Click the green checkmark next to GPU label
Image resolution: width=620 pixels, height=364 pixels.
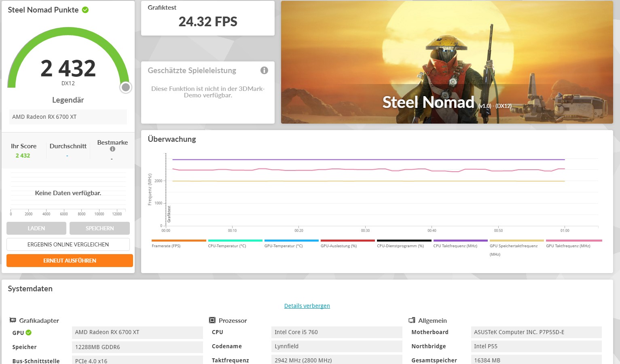[x=29, y=333]
